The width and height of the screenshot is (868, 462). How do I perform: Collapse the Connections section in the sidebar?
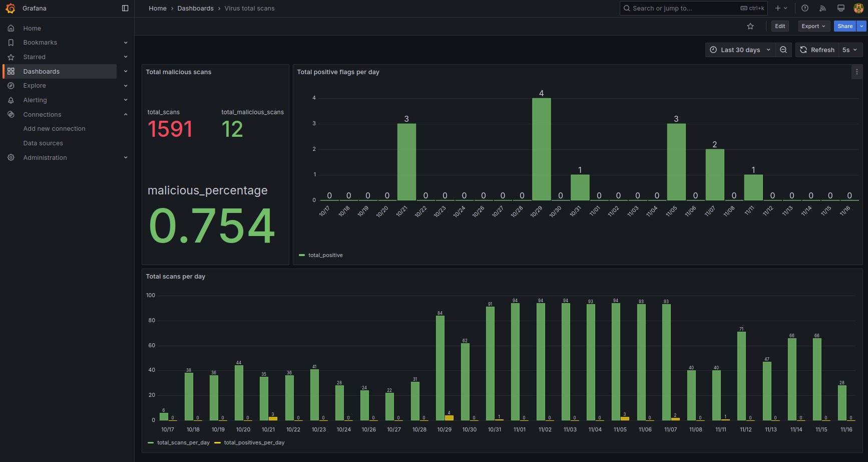(126, 114)
